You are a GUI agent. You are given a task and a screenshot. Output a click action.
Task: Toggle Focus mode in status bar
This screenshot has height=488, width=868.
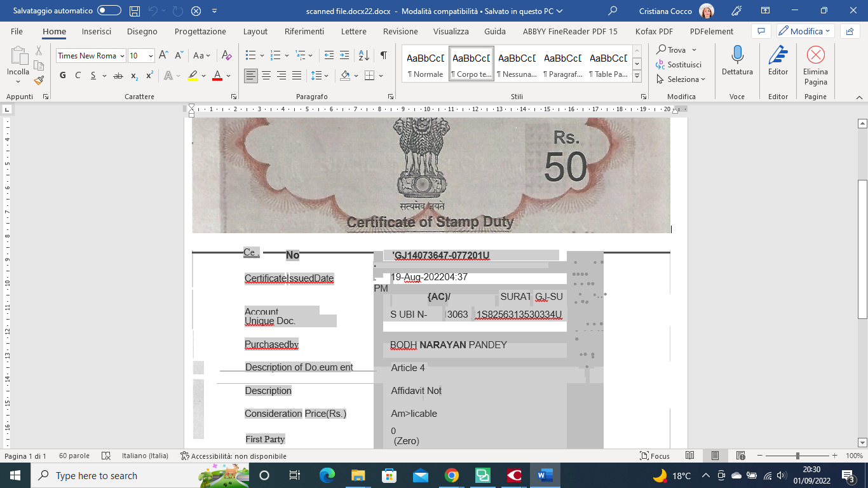[654, 456]
